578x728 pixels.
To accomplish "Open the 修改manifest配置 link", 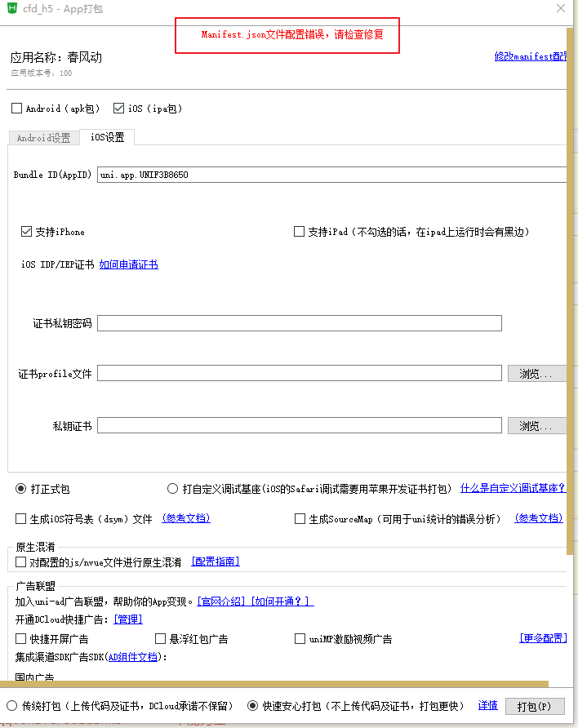I will pos(531,56).
